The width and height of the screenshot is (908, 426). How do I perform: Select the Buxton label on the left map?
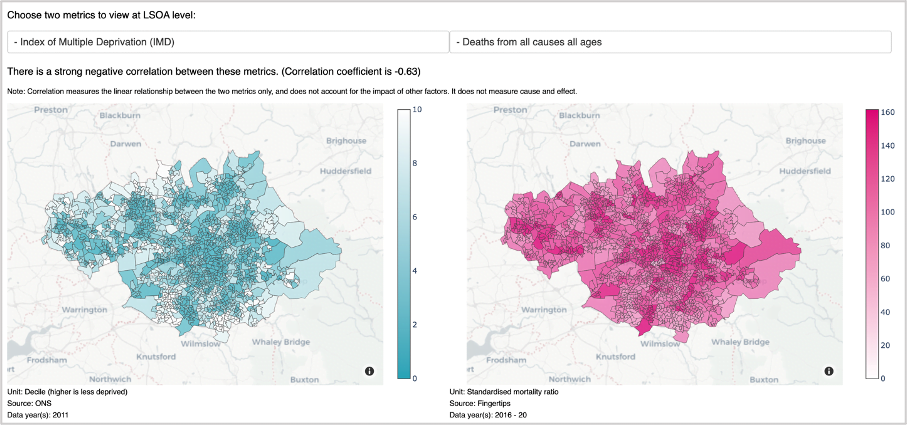(x=304, y=380)
